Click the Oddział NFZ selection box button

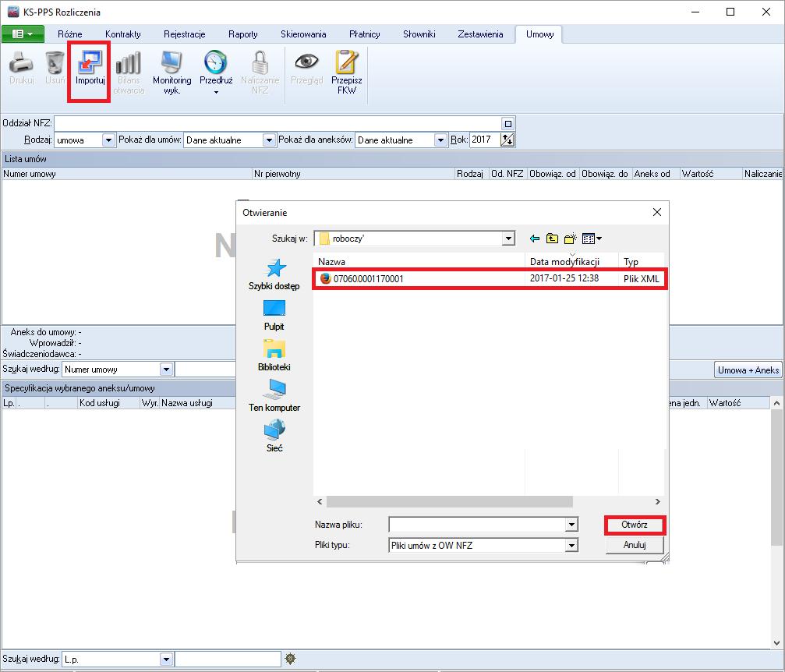tap(507, 124)
